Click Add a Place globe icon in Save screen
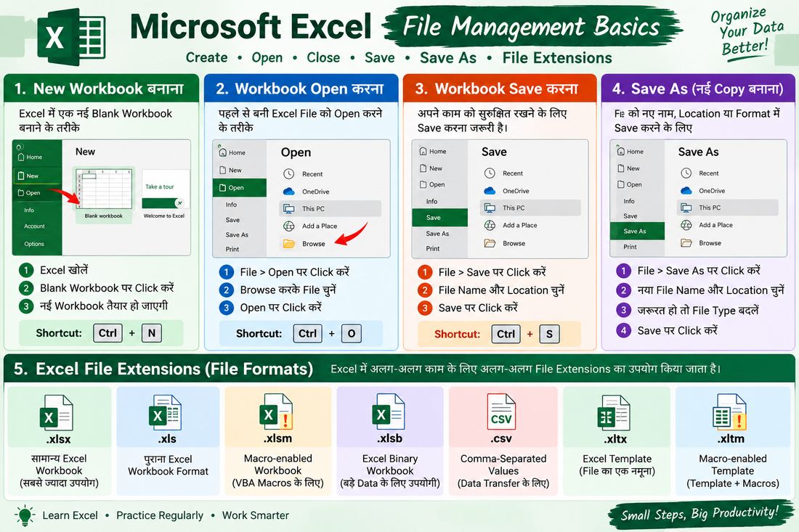This screenshot has width=799, height=532. 490,225
